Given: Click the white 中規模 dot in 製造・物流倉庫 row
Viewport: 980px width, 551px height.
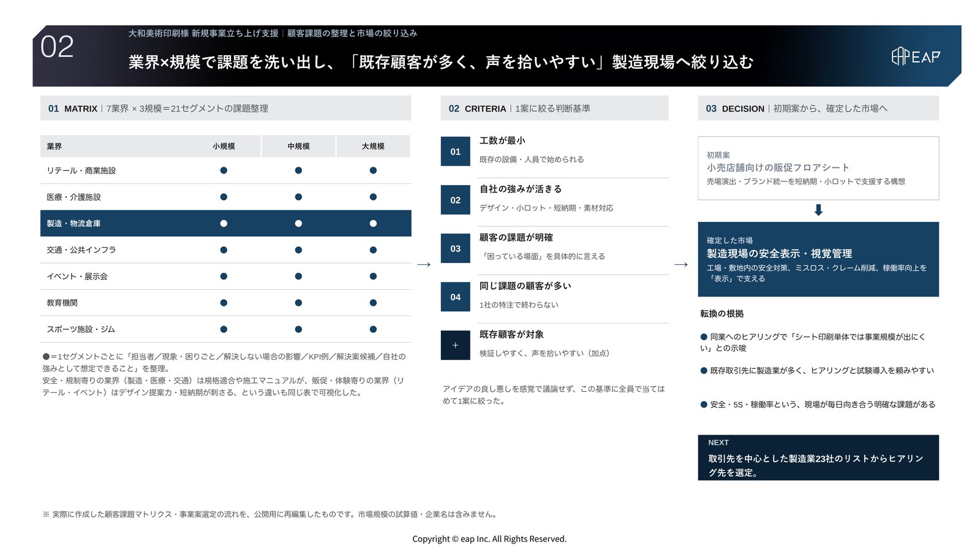Looking at the screenshot, I should (x=298, y=223).
